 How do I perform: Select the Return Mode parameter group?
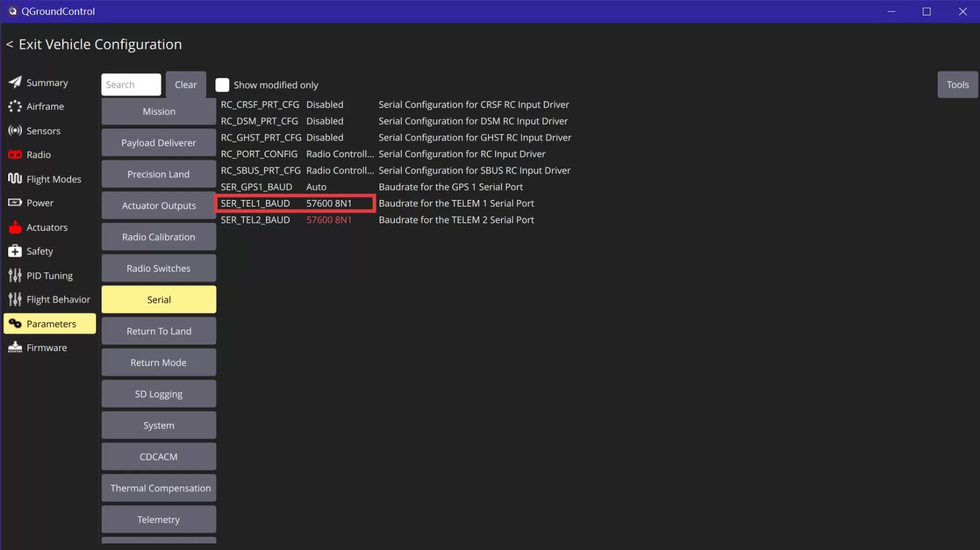point(159,362)
